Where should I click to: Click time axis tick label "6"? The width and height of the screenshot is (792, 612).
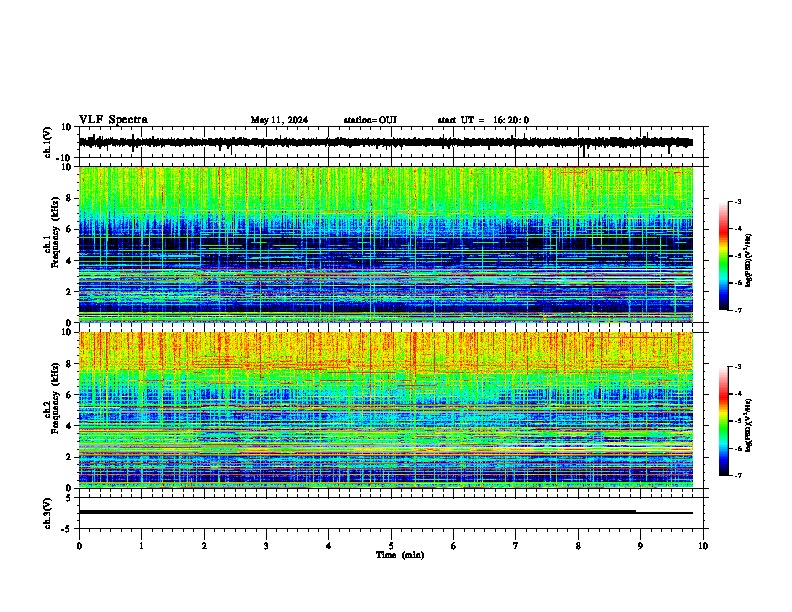click(x=454, y=546)
